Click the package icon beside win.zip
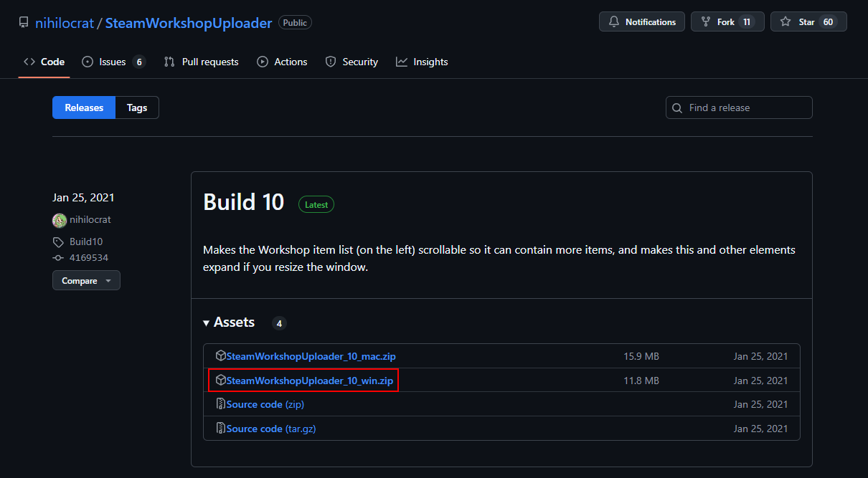Screen dimensions: 868x478 click(221, 380)
